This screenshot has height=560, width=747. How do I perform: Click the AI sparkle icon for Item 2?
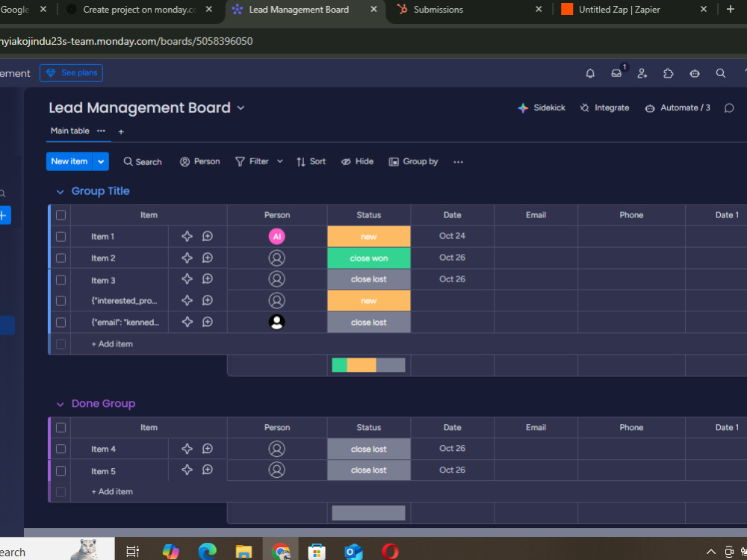click(x=187, y=258)
